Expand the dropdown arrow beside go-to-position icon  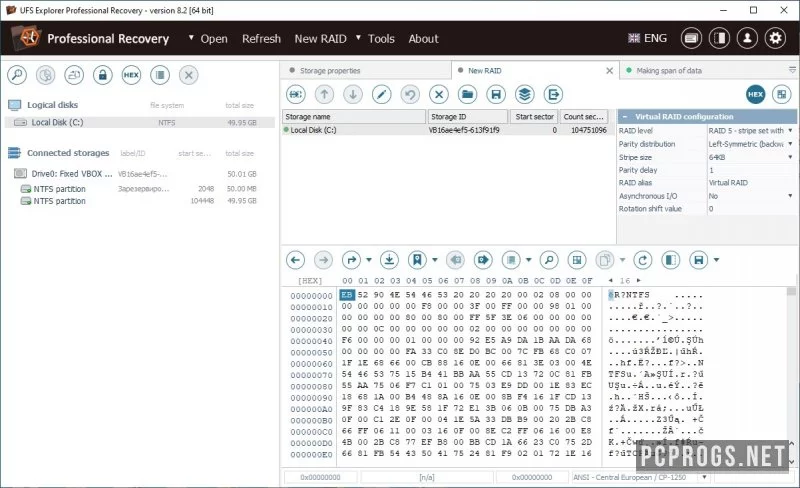click(369, 260)
